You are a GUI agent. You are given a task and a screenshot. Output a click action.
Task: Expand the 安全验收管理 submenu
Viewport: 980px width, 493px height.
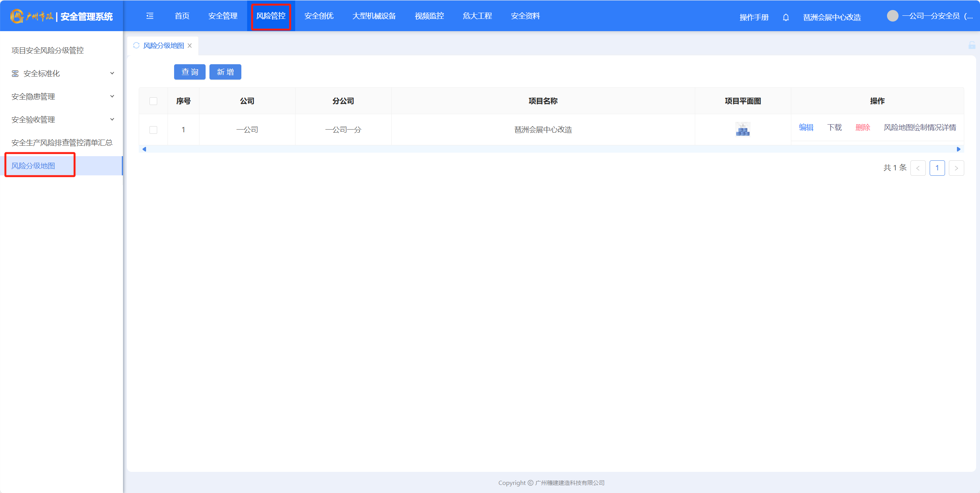pos(112,120)
